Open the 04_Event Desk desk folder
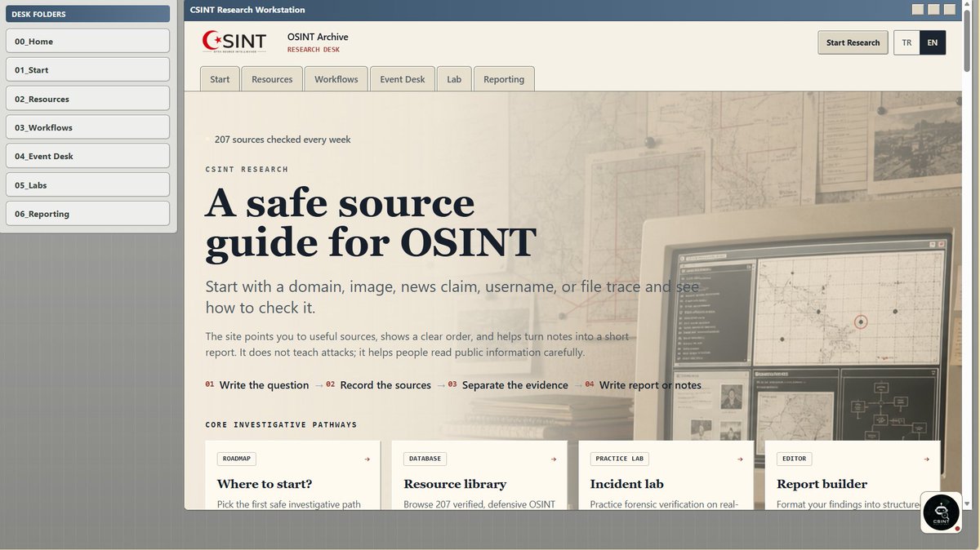Viewport: 980px width, 550px height. [87, 156]
